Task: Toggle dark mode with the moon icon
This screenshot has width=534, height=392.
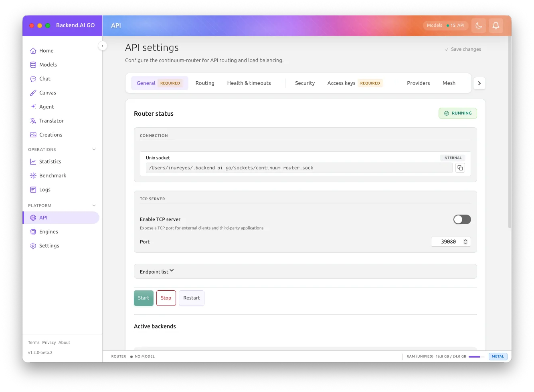Action: [x=478, y=25]
